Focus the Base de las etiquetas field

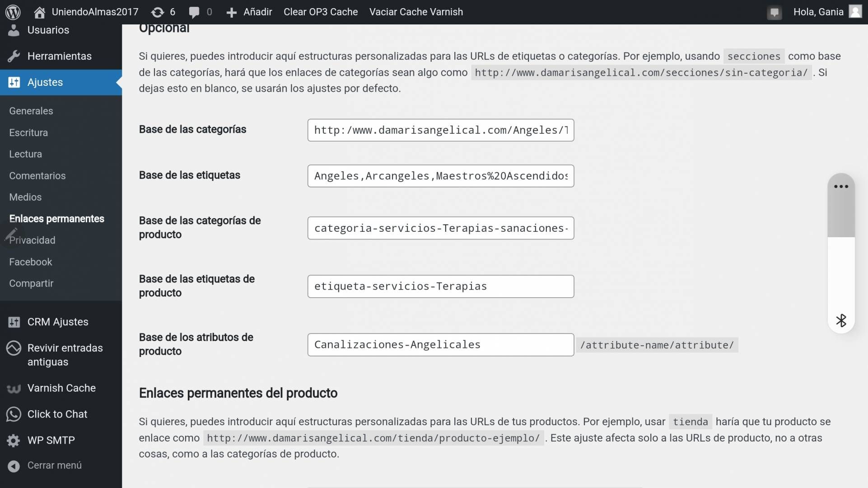coord(441,176)
